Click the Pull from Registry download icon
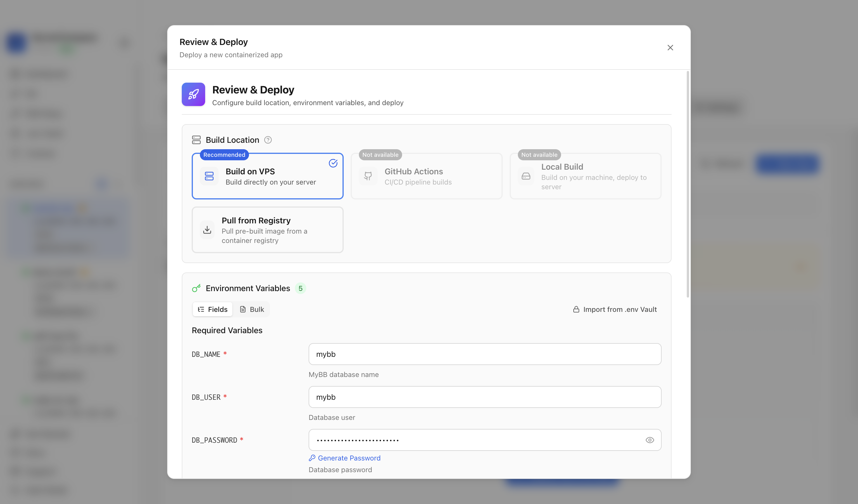 pyautogui.click(x=207, y=230)
